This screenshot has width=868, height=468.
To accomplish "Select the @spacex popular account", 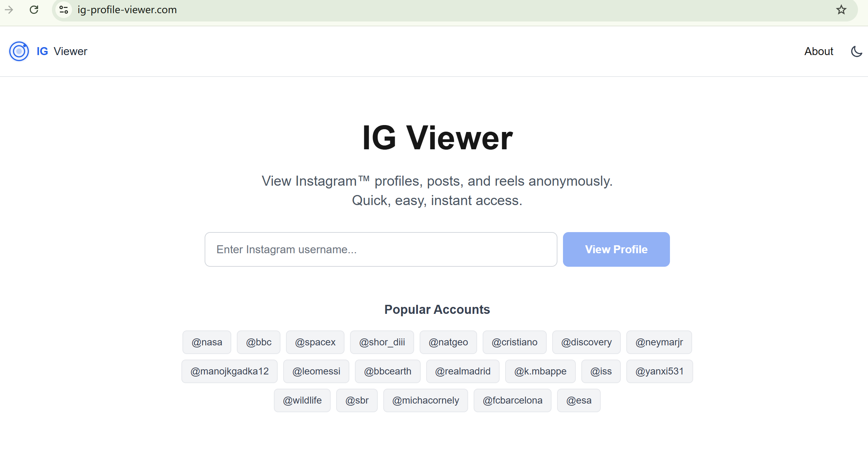I will click(315, 342).
